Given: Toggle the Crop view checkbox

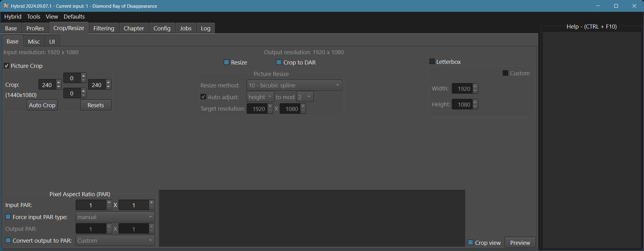Looking at the screenshot, I should pyautogui.click(x=471, y=243).
